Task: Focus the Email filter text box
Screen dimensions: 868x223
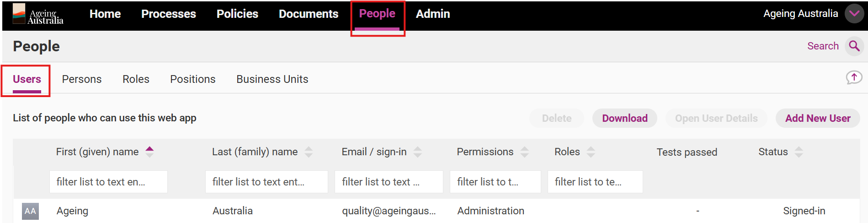Action: coord(389,182)
